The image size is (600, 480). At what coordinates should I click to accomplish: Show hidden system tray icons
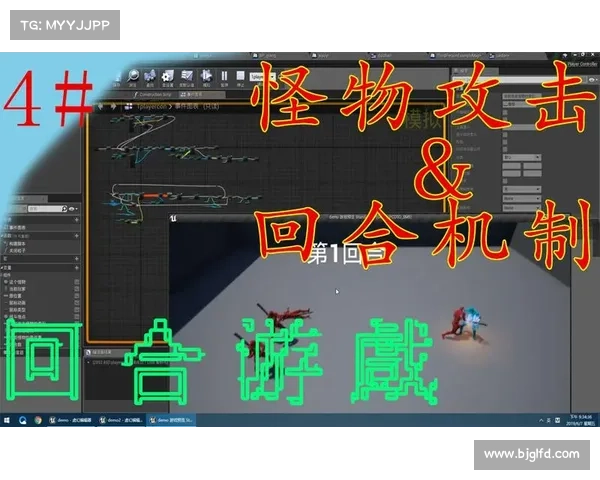coord(541,420)
